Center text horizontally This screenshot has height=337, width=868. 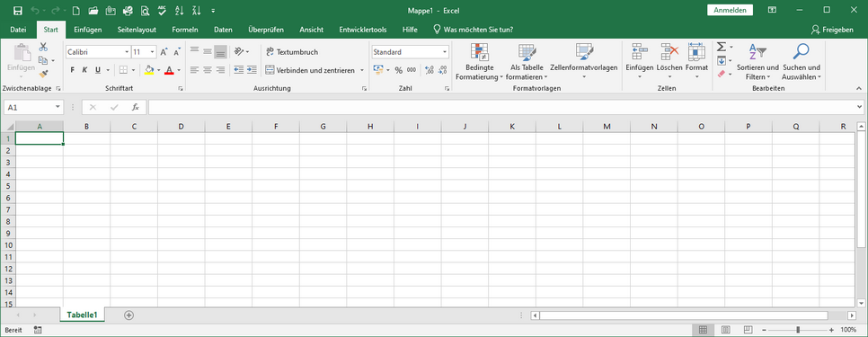click(208, 70)
